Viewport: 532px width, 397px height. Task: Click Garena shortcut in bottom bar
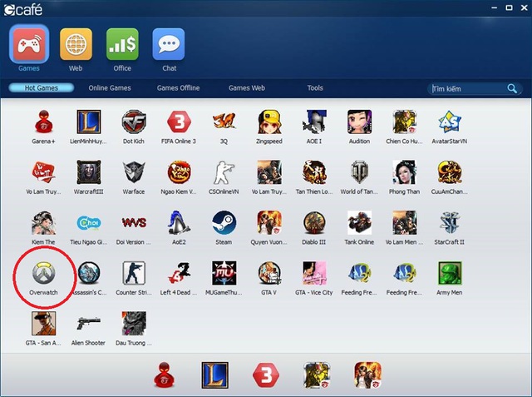coord(165,375)
